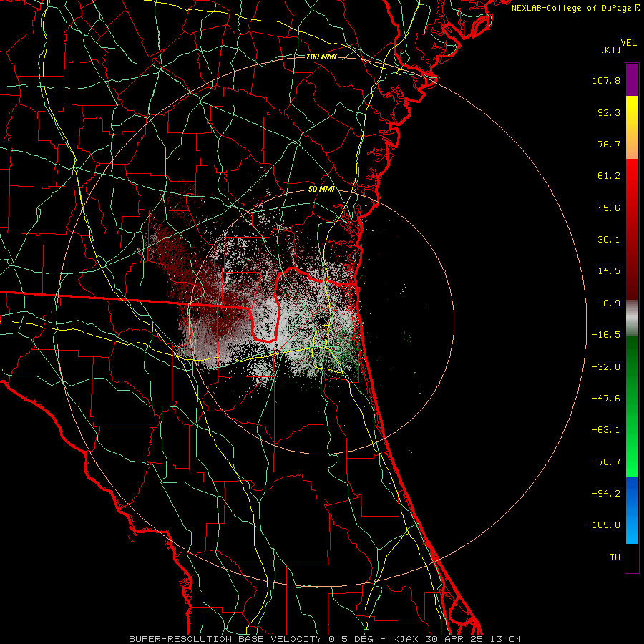Click the 14.5 velocity scale value
644x644 pixels.
point(609,271)
